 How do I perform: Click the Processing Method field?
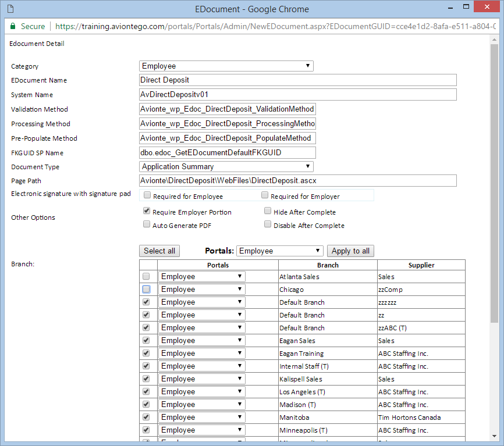pos(227,123)
